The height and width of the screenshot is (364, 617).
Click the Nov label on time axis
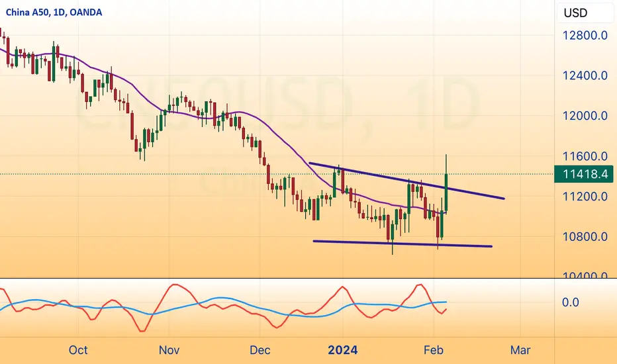(169, 350)
